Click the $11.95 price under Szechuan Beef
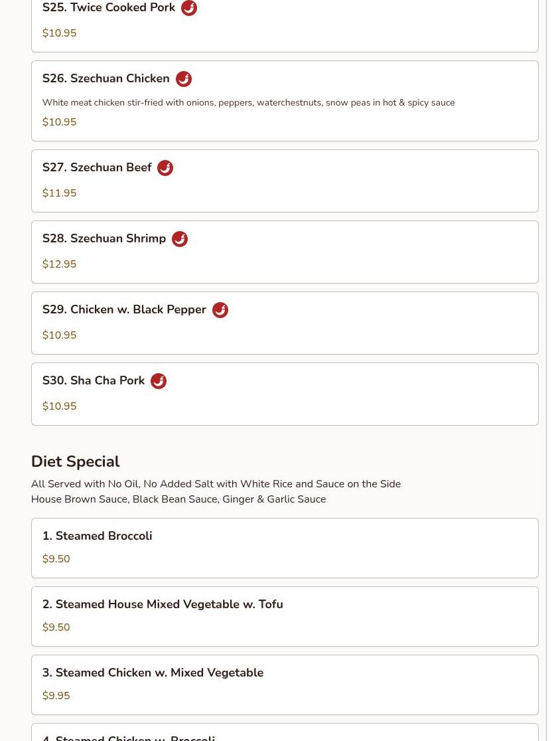This screenshot has height=741, width=560. click(x=60, y=193)
